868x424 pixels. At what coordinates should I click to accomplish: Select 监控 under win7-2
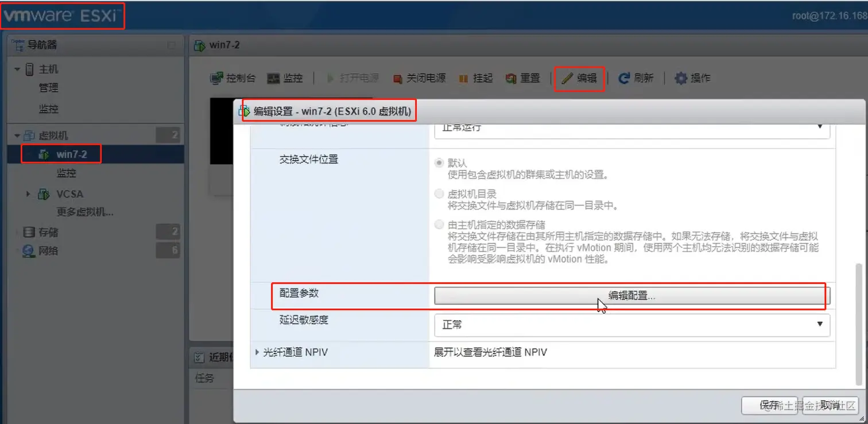[67, 173]
